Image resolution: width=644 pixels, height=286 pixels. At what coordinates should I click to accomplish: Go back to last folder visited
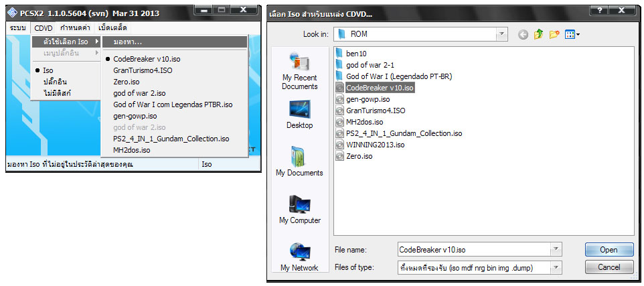click(523, 35)
